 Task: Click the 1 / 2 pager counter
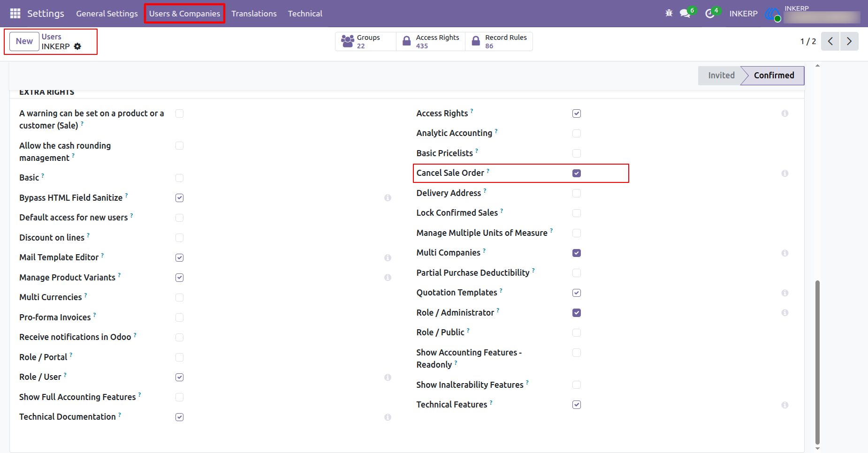(x=808, y=41)
